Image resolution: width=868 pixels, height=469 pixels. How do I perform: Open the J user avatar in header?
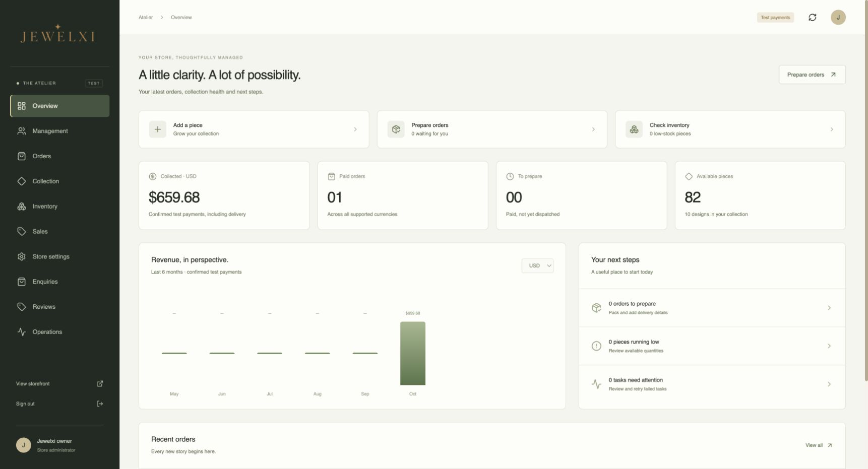pos(838,17)
